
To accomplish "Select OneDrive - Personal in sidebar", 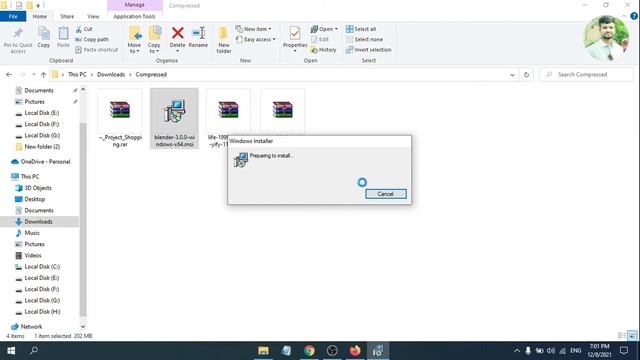I will tap(45, 162).
